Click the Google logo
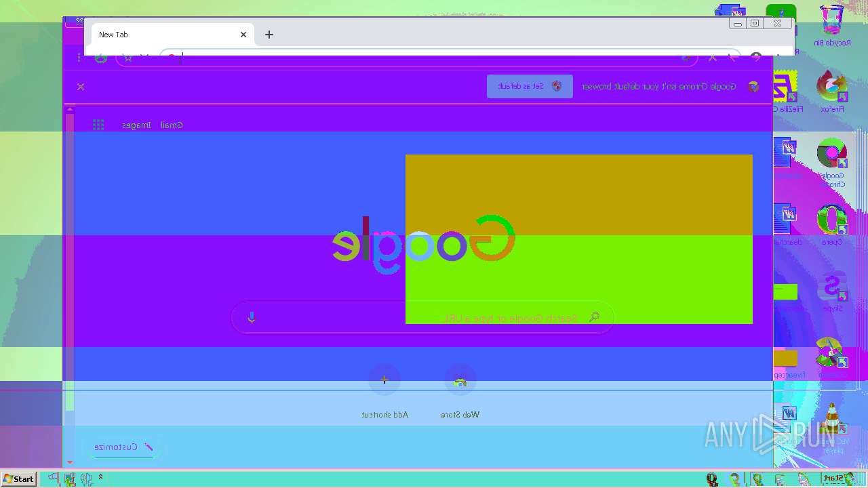868x488 pixels. (424, 244)
